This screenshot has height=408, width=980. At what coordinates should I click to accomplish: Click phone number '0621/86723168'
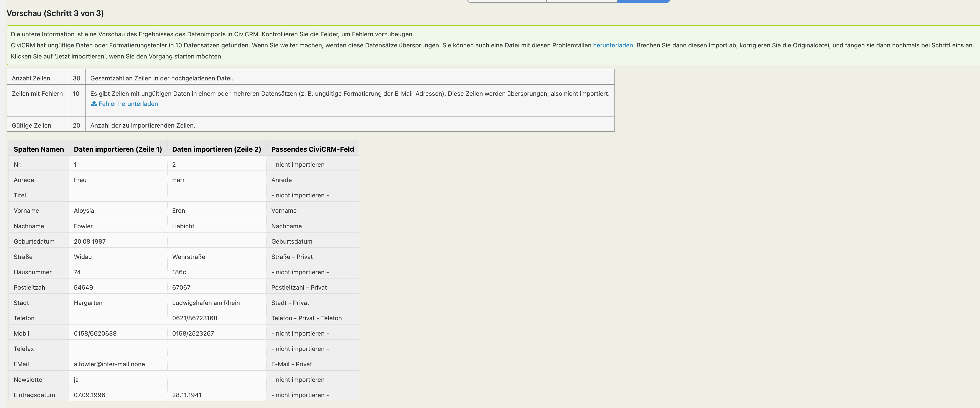(195, 318)
